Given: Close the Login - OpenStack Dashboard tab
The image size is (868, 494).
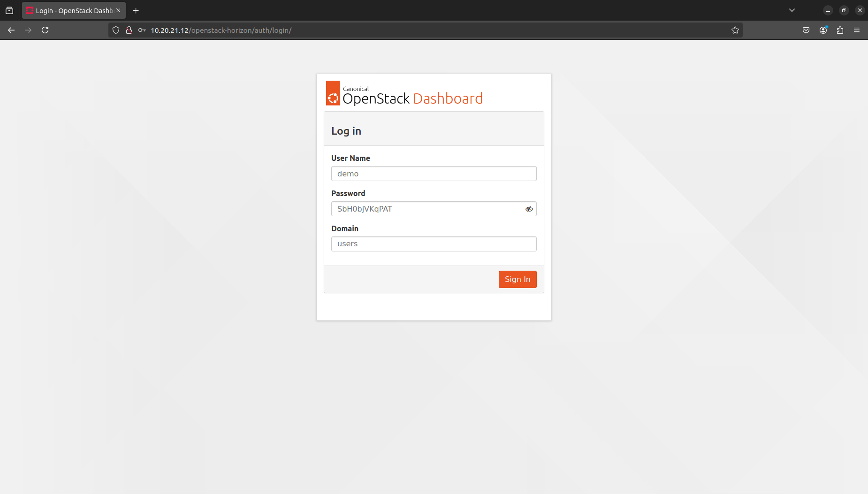Looking at the screenshot, I should (118, 10).
